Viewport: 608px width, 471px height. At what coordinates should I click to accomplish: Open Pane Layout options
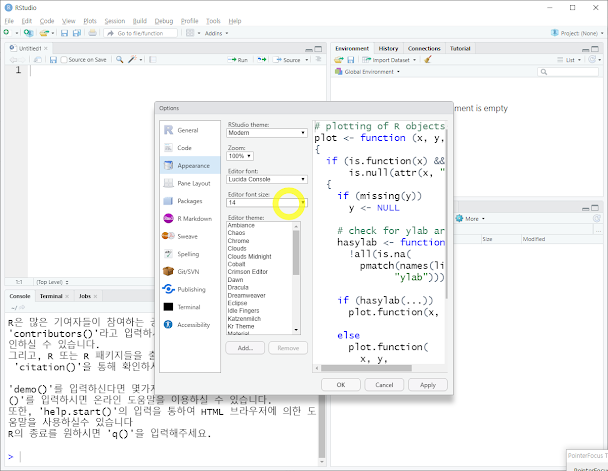click(190, 183)
